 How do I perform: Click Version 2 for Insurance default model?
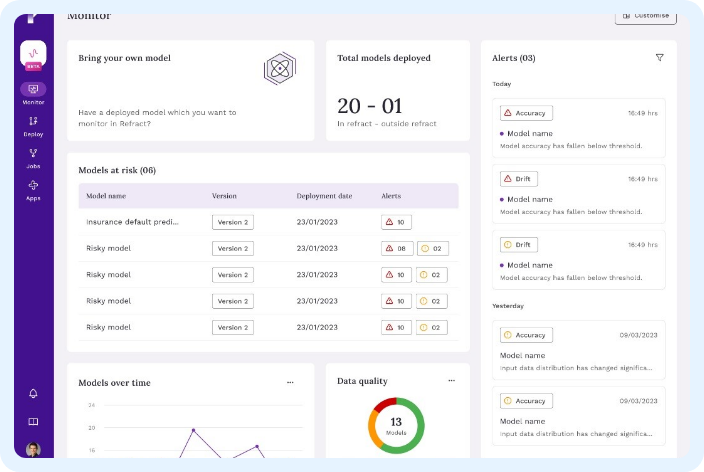tap(233, 222)
